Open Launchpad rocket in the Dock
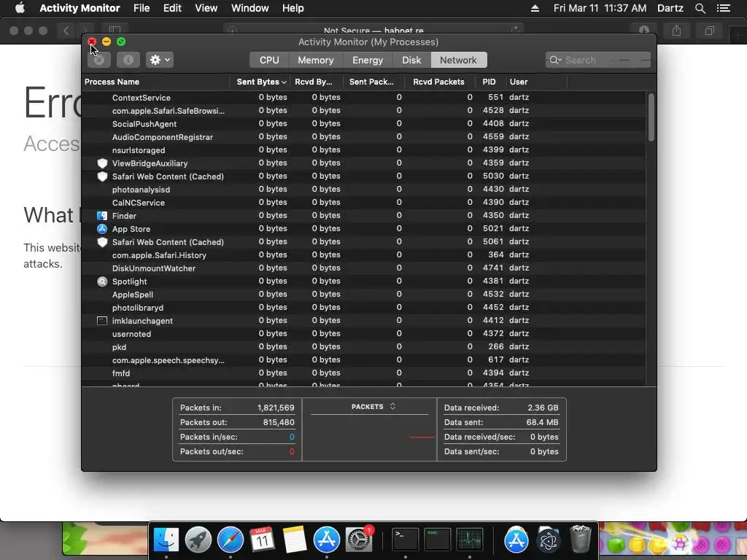This screenshot has width=747, height=560. tap(198, 540)
